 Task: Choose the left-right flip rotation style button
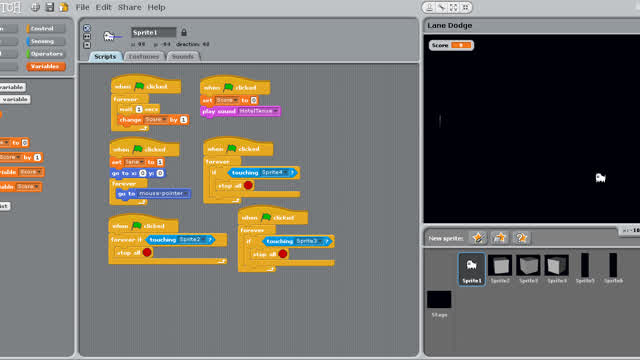click(x=87, y=37)
